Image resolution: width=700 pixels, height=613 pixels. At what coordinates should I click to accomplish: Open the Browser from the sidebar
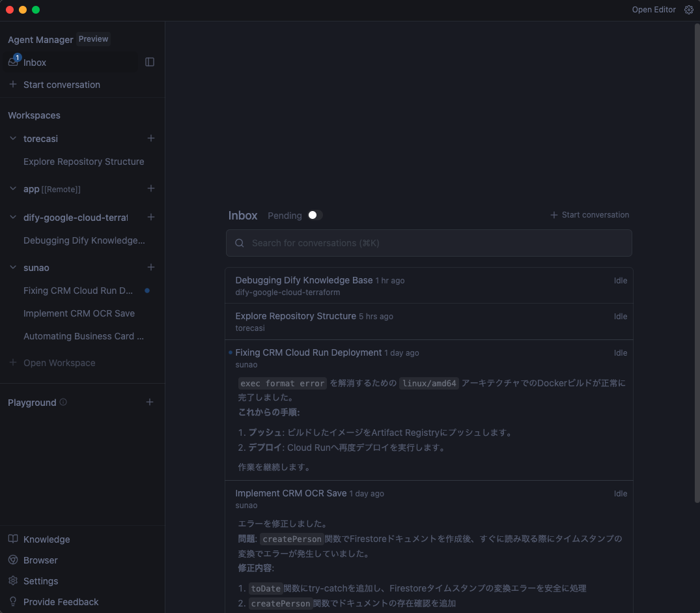[40, 560]
